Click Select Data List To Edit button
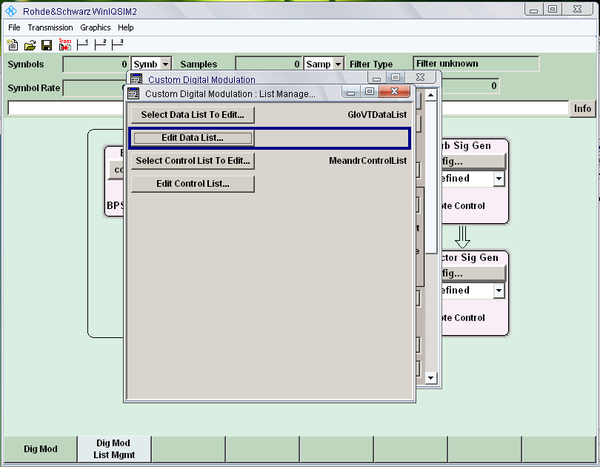Image resolution: width=600 pixels, height=467 pixels. pyautogui.click(x=192, y=115)
